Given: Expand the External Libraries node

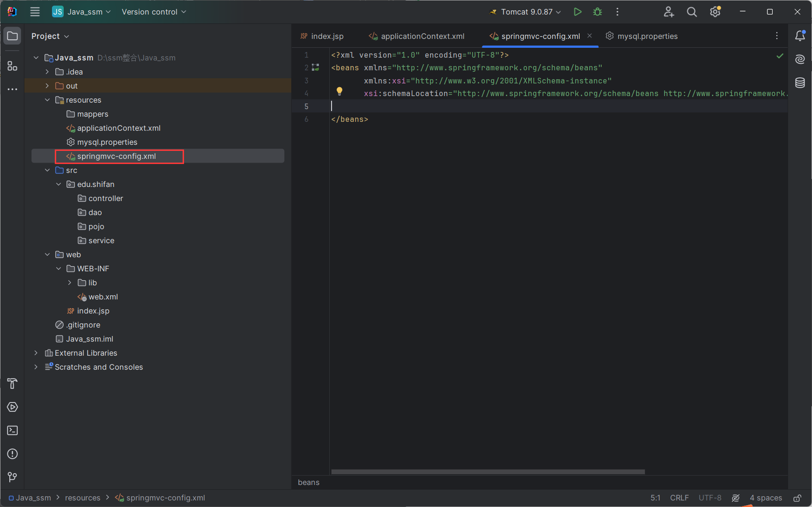Looking at the screenshot, I should click(36, 353).
